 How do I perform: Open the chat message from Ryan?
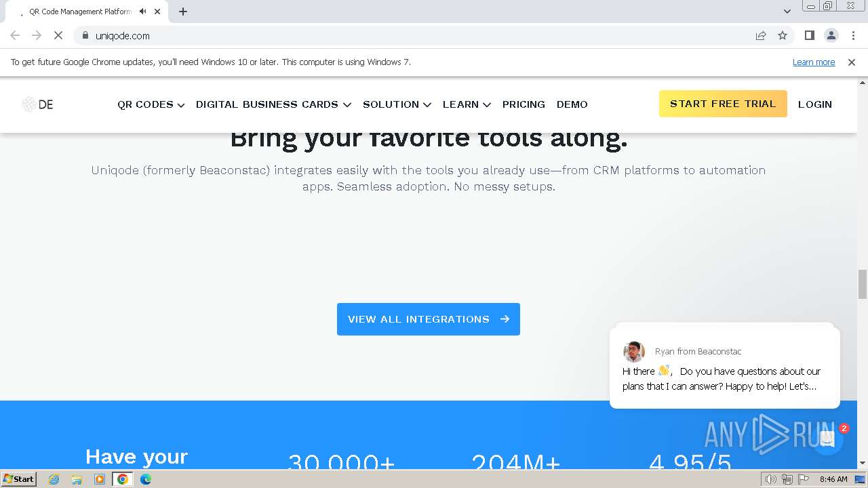(x=724, y=368)
